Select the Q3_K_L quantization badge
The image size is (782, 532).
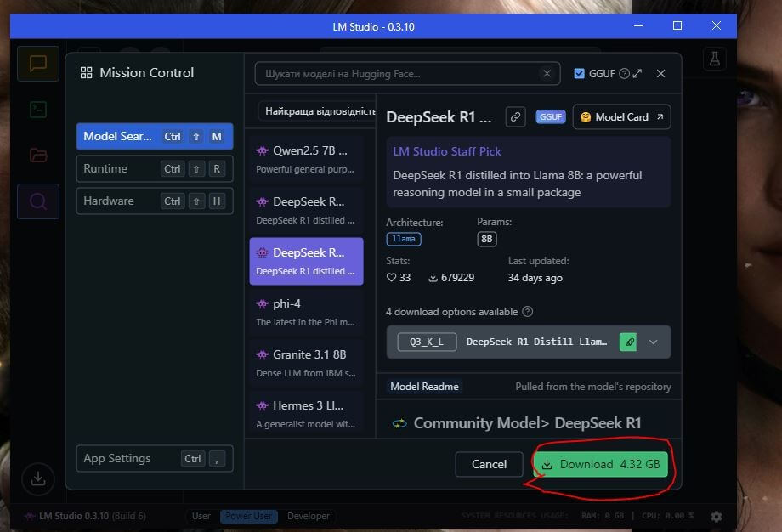point(427,342)
